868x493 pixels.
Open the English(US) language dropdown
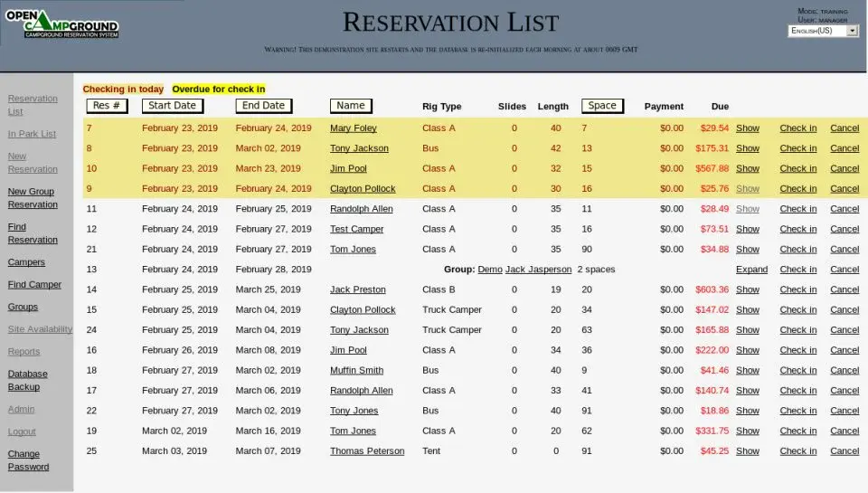pos(823,31)
